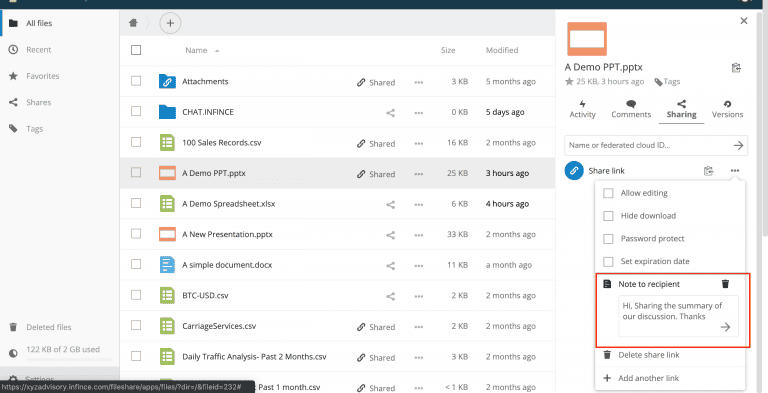Enable the Hide download checkbox
Viewport: 768px width, 393px height.
pos(608,216)
